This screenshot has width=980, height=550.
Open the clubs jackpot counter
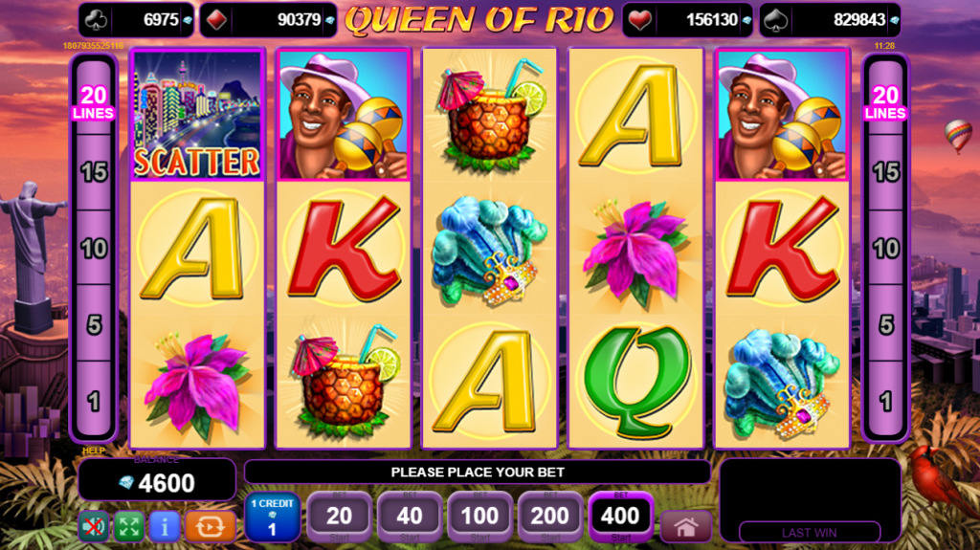[136, 20]
